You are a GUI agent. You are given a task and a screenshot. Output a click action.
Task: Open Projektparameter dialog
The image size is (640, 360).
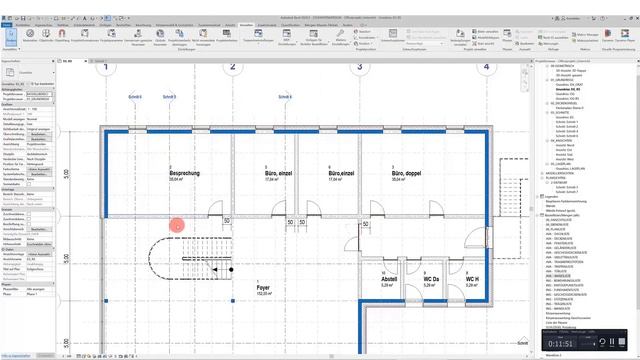(111, 36)
